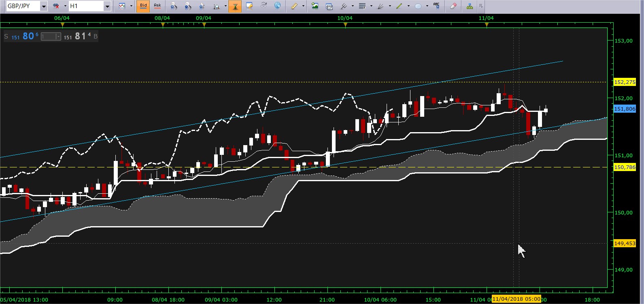Toggle the Ask price side button
The height and width of the screenshot is (304, 644).
[x=157, y=6]
